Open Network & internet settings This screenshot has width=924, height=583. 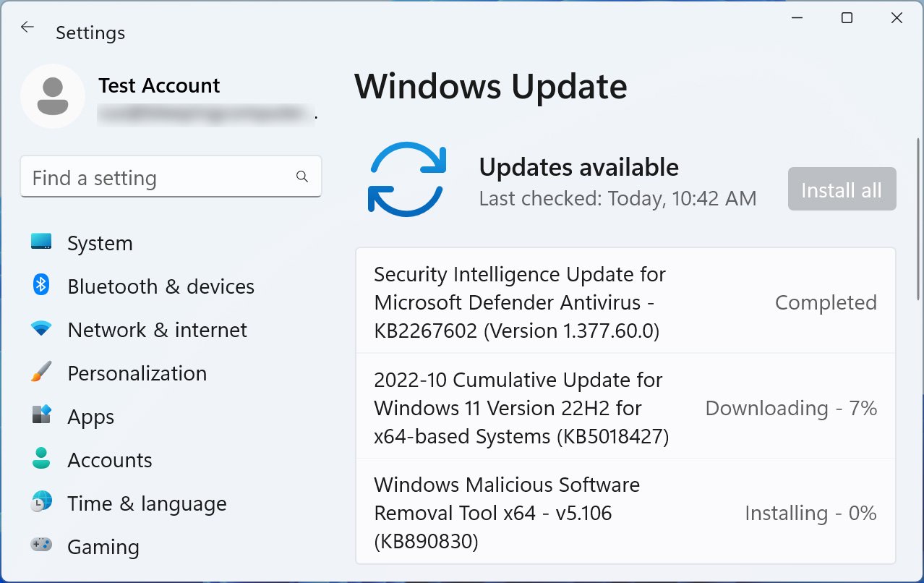(157, 330)
